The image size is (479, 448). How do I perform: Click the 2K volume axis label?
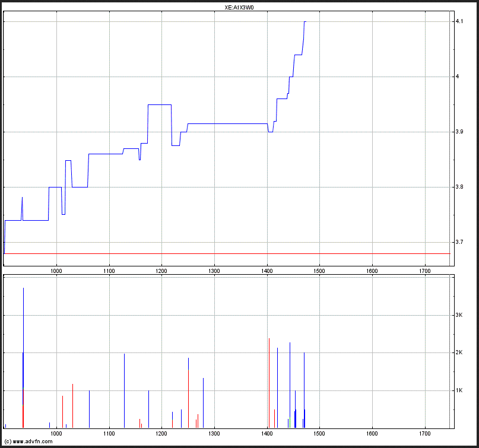(x=459, y=352)
